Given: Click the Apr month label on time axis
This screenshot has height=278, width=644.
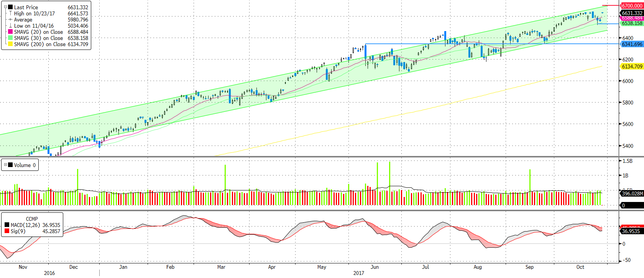Looking at the screenshot, I should pos(272,267).
